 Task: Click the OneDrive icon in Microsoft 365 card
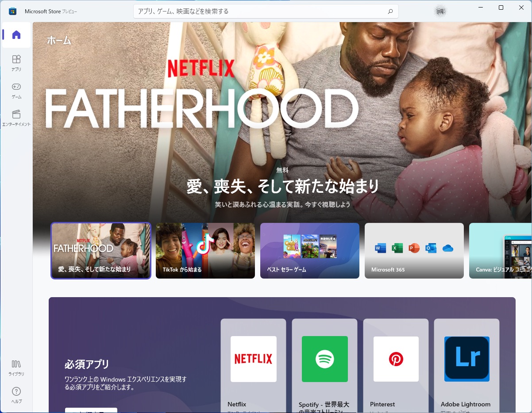pos(447,248)
